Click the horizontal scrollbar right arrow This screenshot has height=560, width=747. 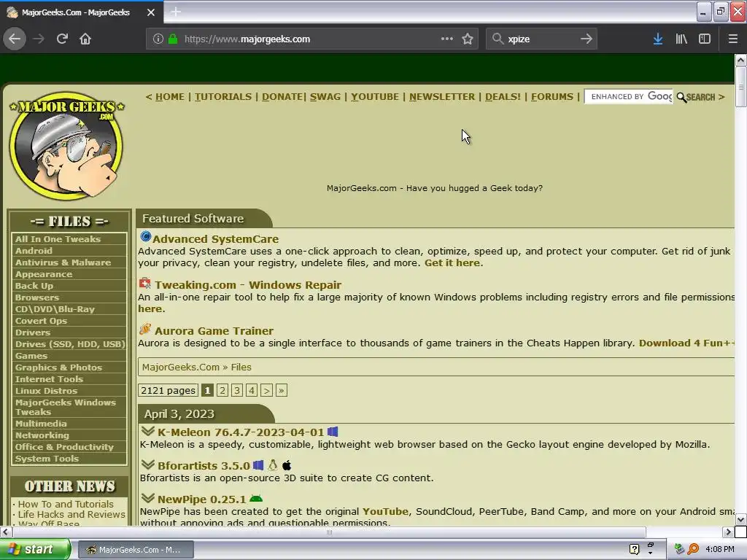click(x=728, y=532)
